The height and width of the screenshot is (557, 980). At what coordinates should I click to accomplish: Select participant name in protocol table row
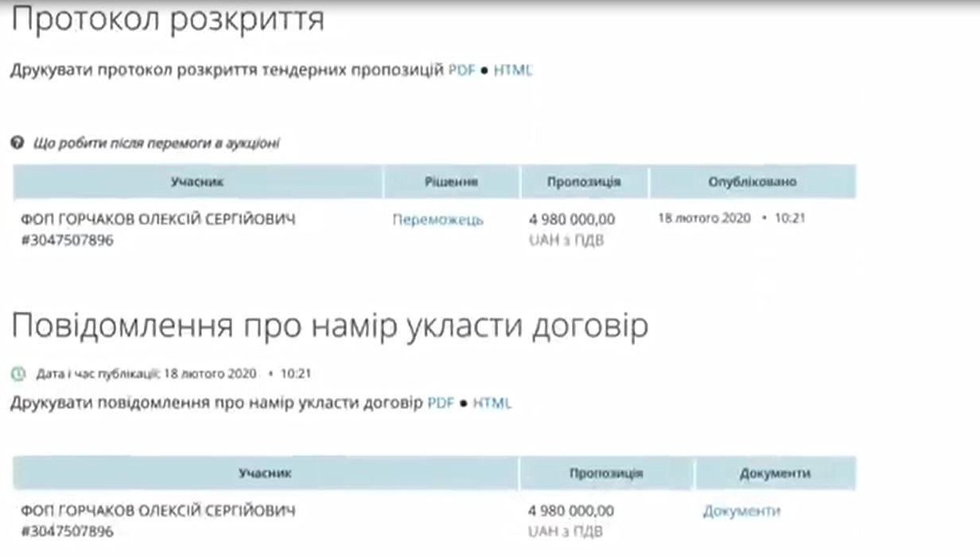coord(157,220)
